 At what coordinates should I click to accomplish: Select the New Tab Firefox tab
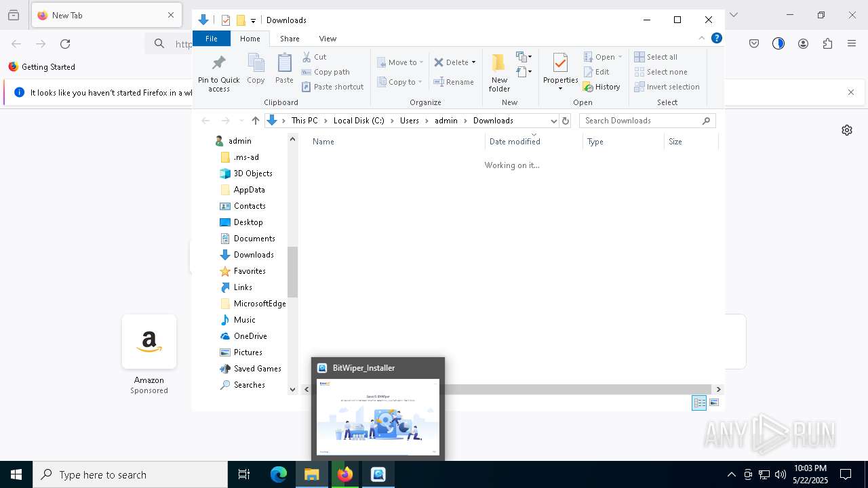click(105, 15)
